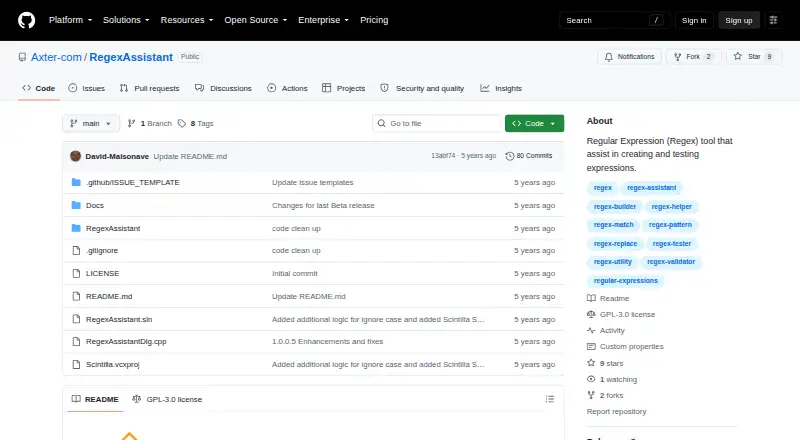Image resolution: width=800 pixels, height=440 pixels.
Task: Click the Sign in button
Action: [694, 20]
